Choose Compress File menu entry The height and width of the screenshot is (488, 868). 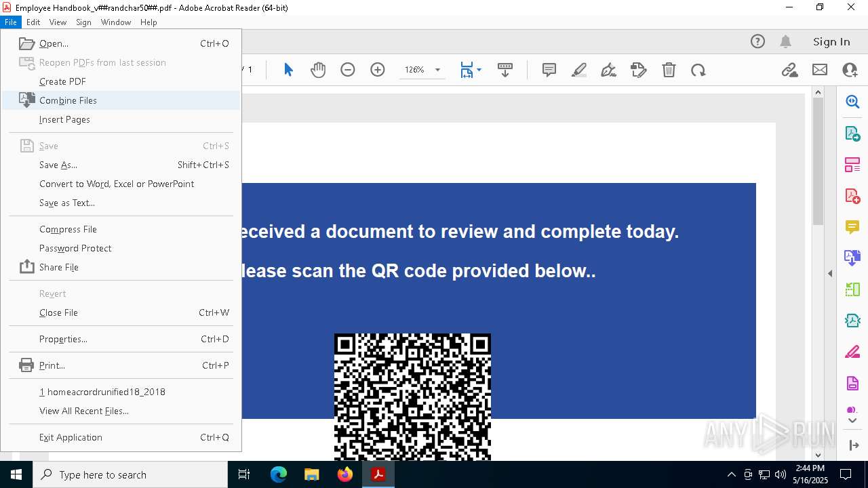coord(121,229)
